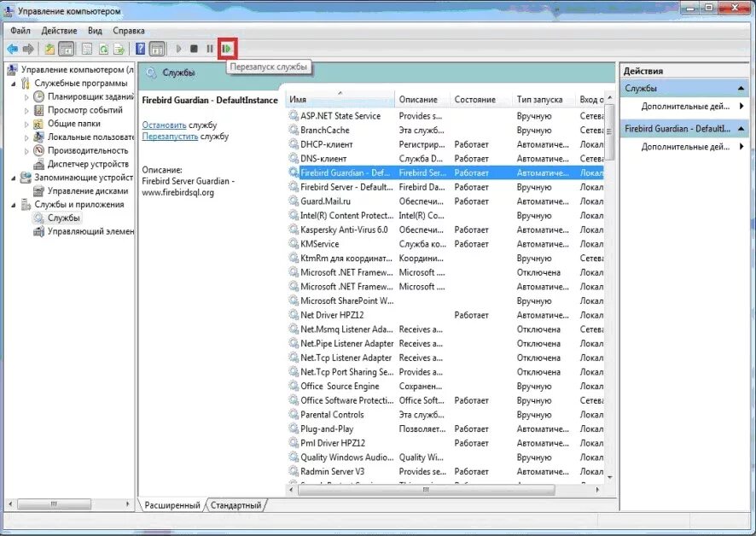Open the Справка menu
This screenshot has width=756, height=536.
[x=129, y=31]
